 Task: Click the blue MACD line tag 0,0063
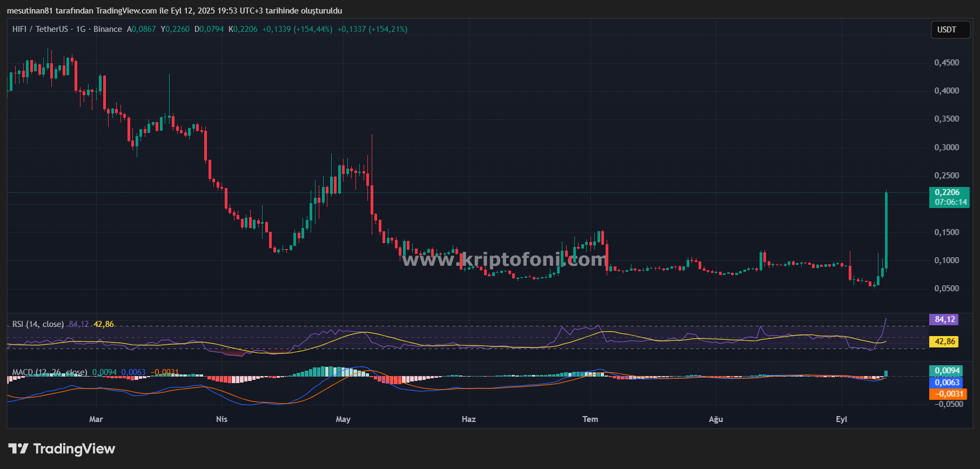pyautogui.click(x=947, y=383)
